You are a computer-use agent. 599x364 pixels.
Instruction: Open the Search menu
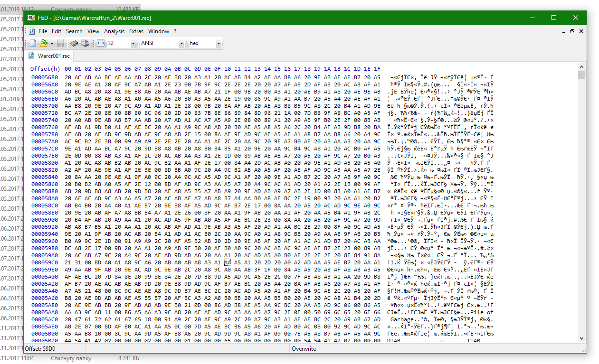tap(74, 31)
